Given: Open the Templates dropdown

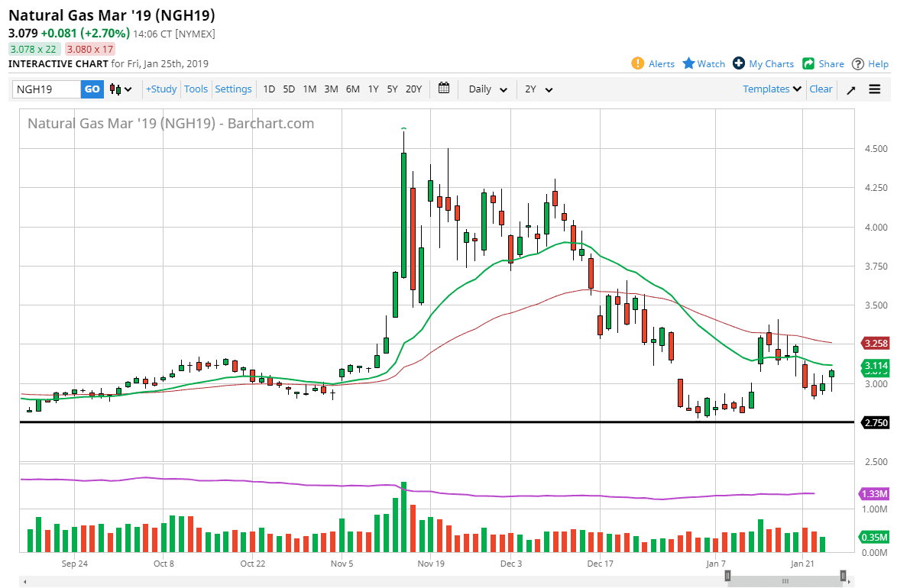Looking at the screenshot, I should 772,89.
